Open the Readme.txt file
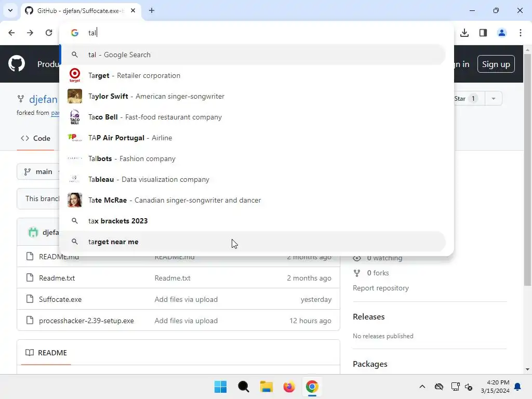 coord(57,278)
